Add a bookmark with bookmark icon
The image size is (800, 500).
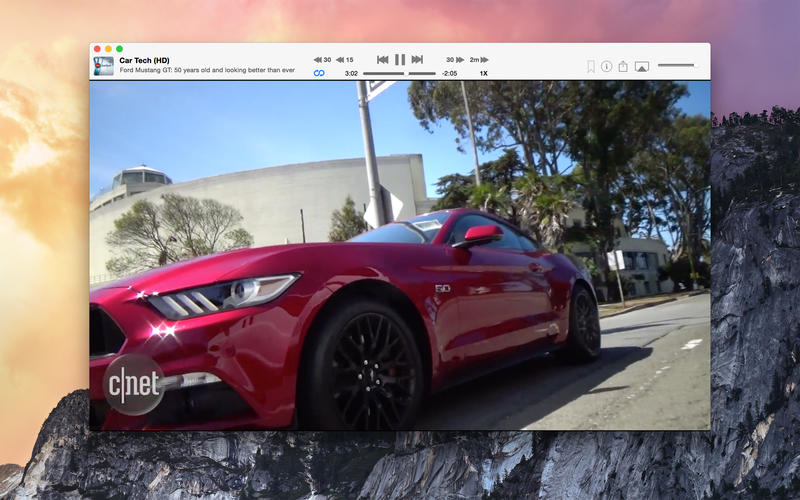[x=591, y=67]
